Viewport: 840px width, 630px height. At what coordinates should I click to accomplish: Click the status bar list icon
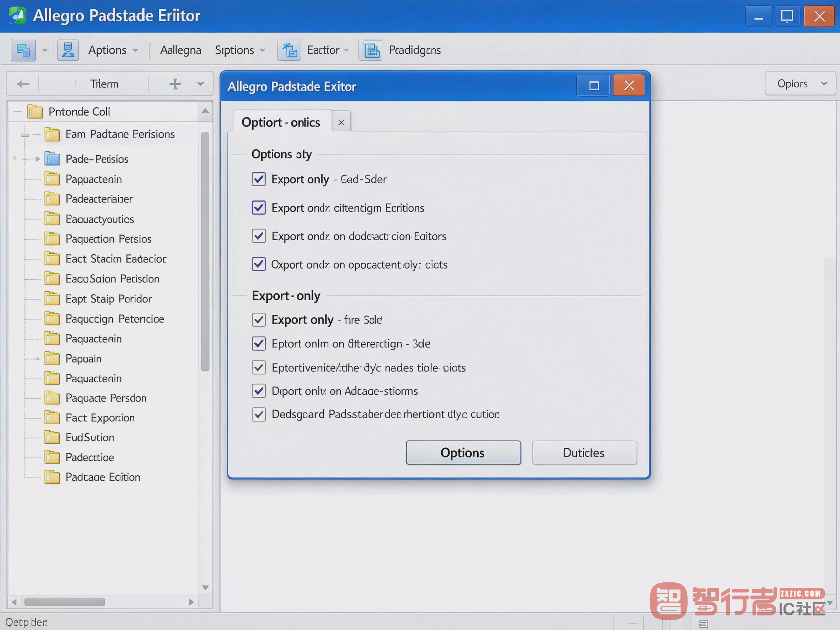pyautogui.click(x=703, y=624)
